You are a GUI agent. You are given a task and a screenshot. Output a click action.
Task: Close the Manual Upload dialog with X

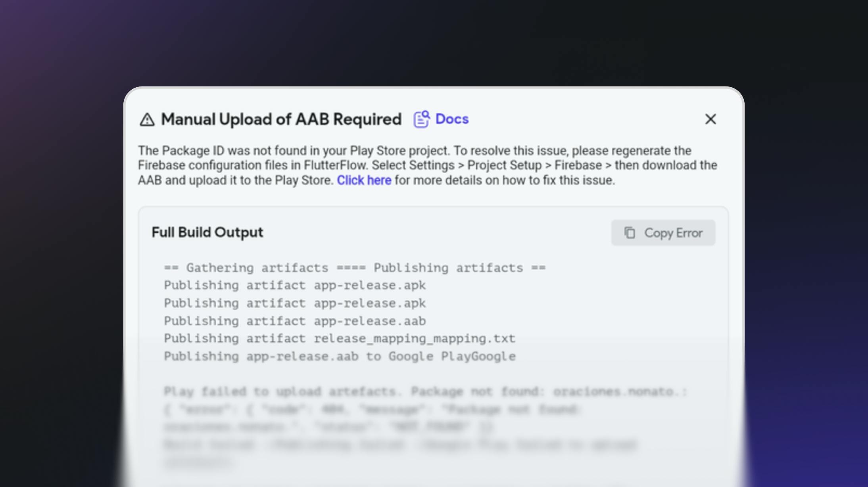[x=711, y=119]
